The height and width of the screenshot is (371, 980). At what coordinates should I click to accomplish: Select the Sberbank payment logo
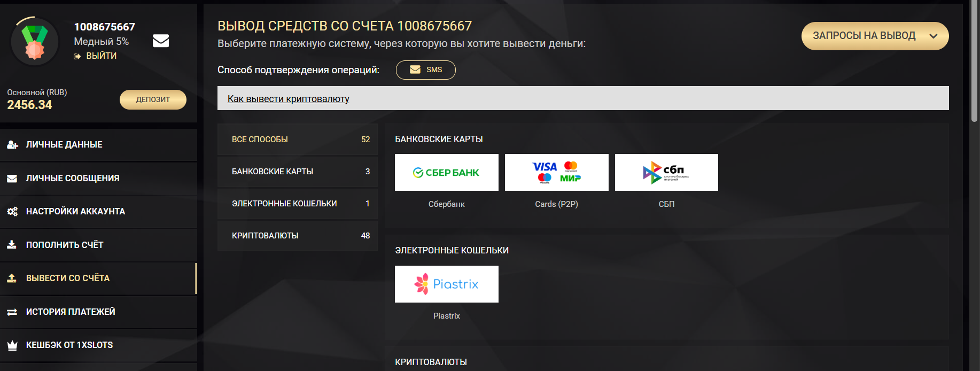[446, 172]
